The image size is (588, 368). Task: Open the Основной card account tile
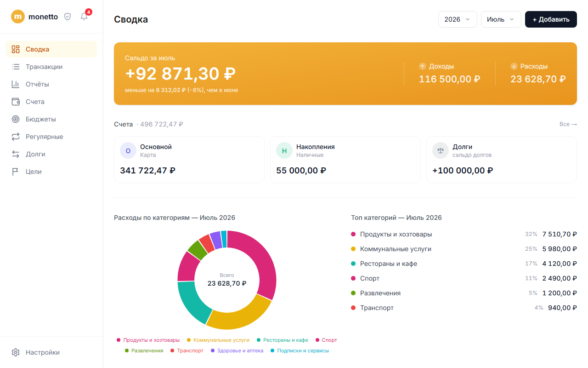[x=189, y=160]
